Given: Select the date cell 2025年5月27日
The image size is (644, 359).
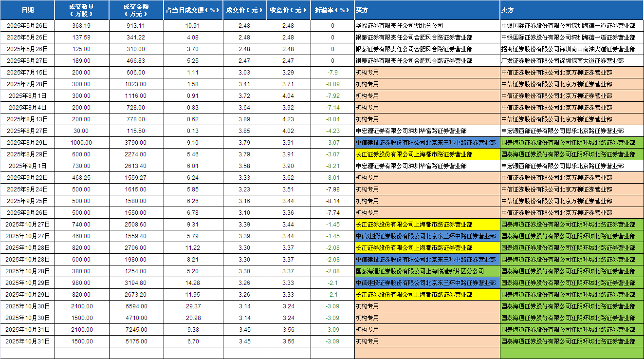Looking at the screenshot, I should point(28,60).
